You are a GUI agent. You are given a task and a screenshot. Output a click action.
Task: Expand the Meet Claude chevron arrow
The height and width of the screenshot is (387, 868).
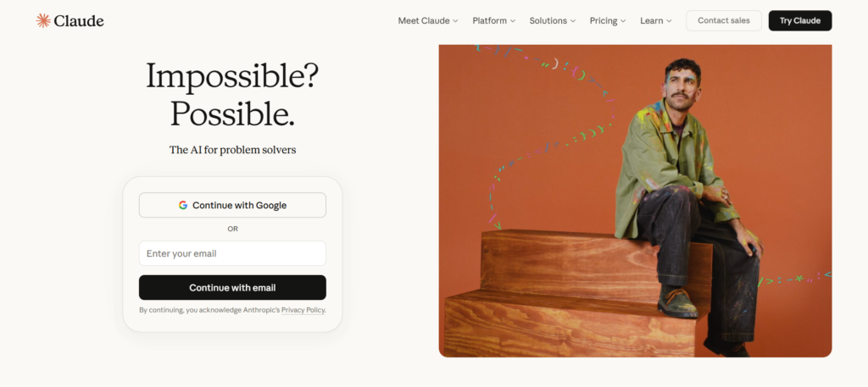455,21
